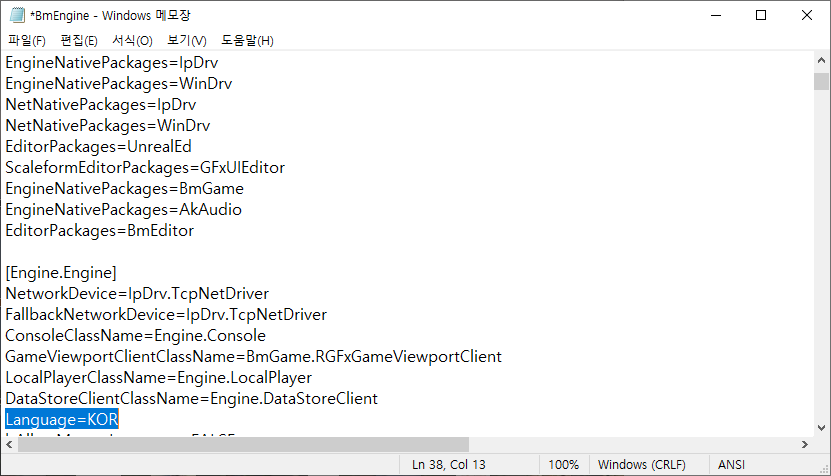
Task: Open the 보기(V) menu
Action: coord(187,41)
